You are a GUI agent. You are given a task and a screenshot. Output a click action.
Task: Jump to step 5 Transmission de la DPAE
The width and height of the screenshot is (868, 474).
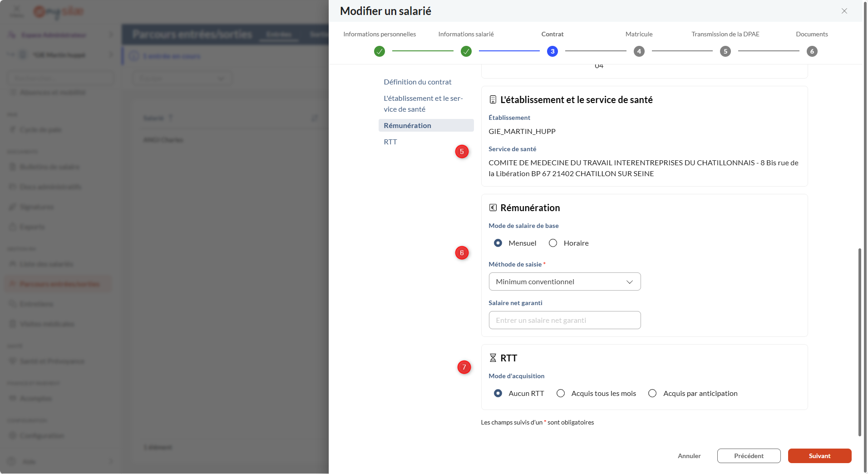pos(725,51)
